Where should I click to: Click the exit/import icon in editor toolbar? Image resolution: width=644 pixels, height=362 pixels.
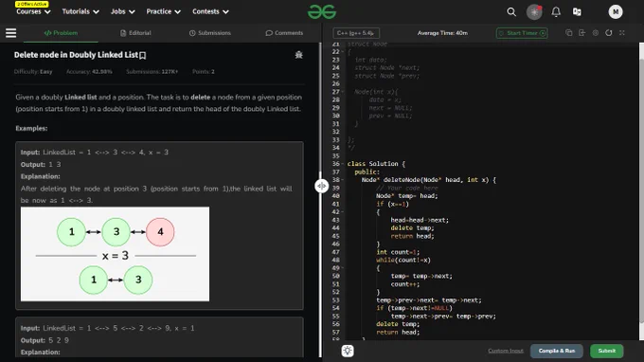[582, 33]
